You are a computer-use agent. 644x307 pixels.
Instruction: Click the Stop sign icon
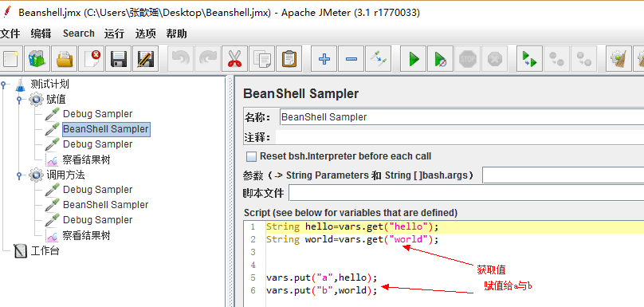click(x=467, y=59)
